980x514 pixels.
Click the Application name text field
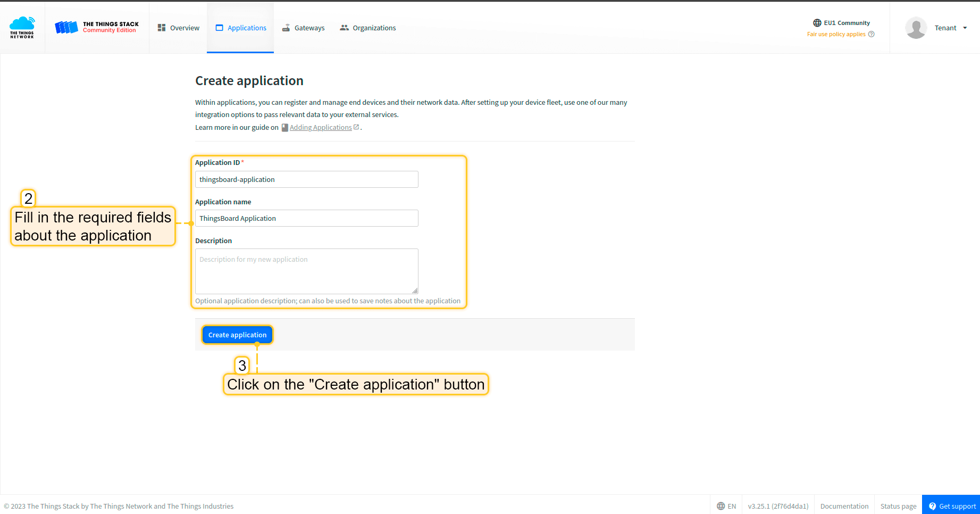(x=306, y=218)
